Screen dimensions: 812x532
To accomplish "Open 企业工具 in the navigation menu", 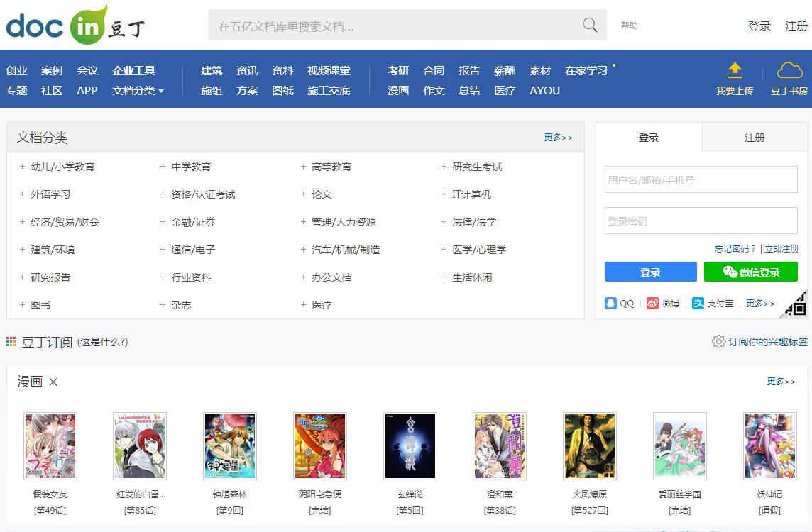I will click(x=133, y=71).
